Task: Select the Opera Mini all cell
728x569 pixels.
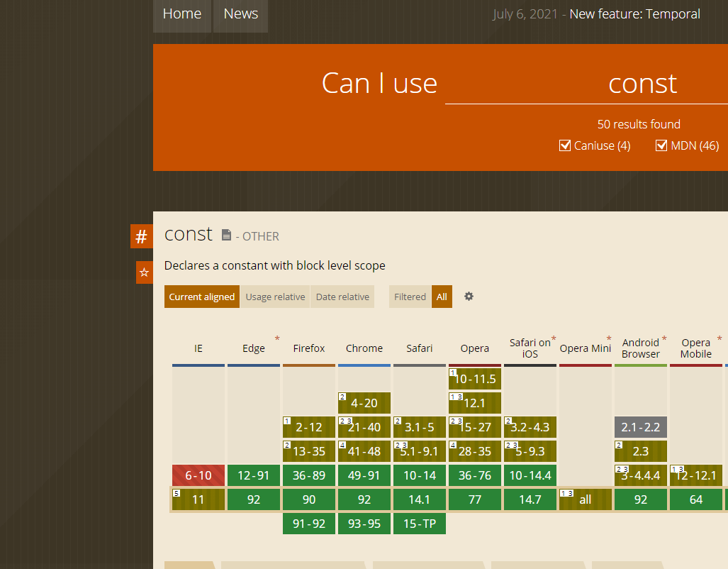Action: pos(585,499)
